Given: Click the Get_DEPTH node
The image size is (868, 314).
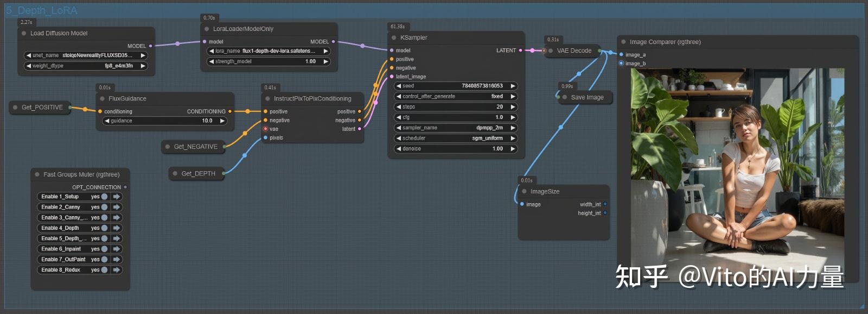Looking at the screenshot, I should tap(197, 174).
